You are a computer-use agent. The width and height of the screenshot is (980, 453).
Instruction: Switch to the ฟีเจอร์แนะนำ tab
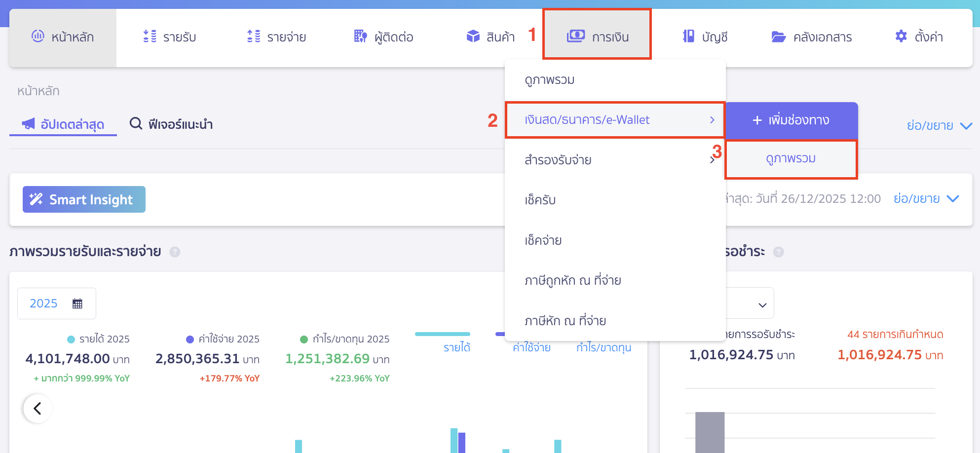tap(171, 124)
